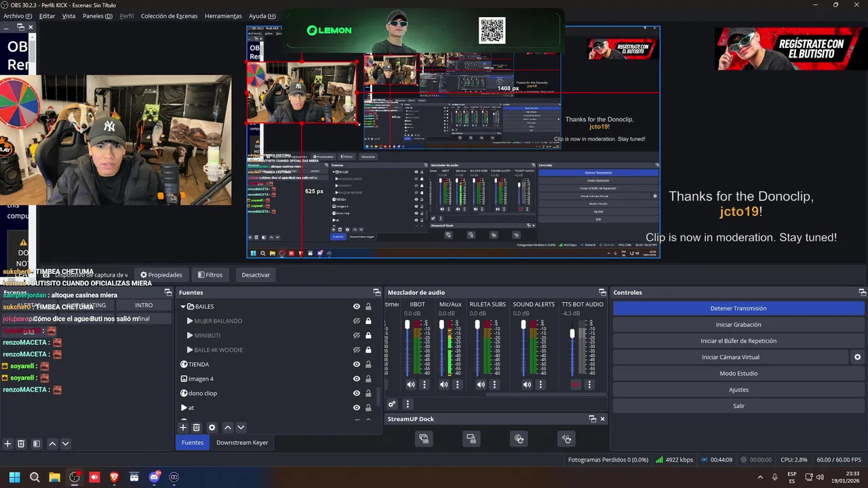This screenshot has height=488, width=868.
Task: Unlock the MINIBUTI source
Action: tap(368, 335)
